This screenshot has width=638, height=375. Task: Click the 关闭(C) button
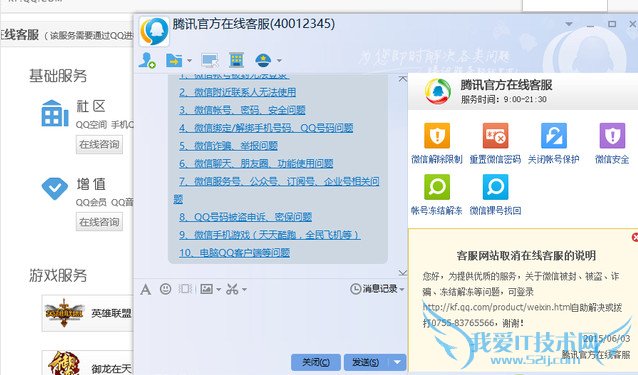pos(316,362)
